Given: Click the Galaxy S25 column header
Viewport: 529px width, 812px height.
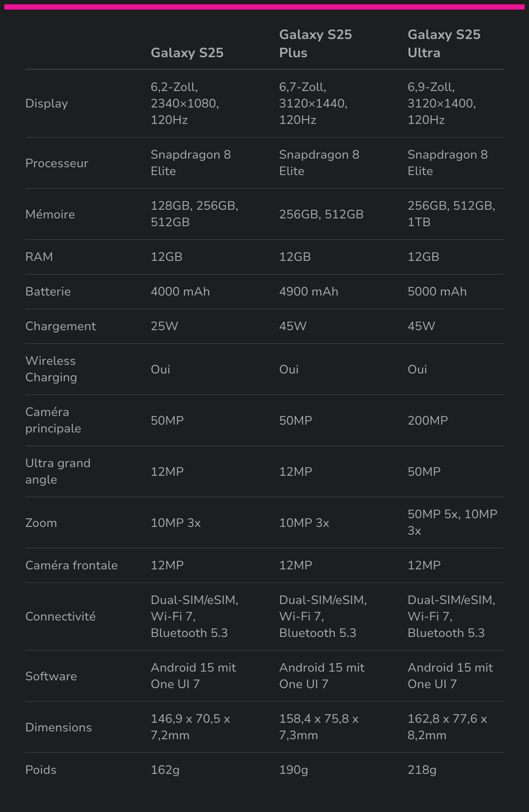Looking at the screenshot, I should click(x=187, y=53).
